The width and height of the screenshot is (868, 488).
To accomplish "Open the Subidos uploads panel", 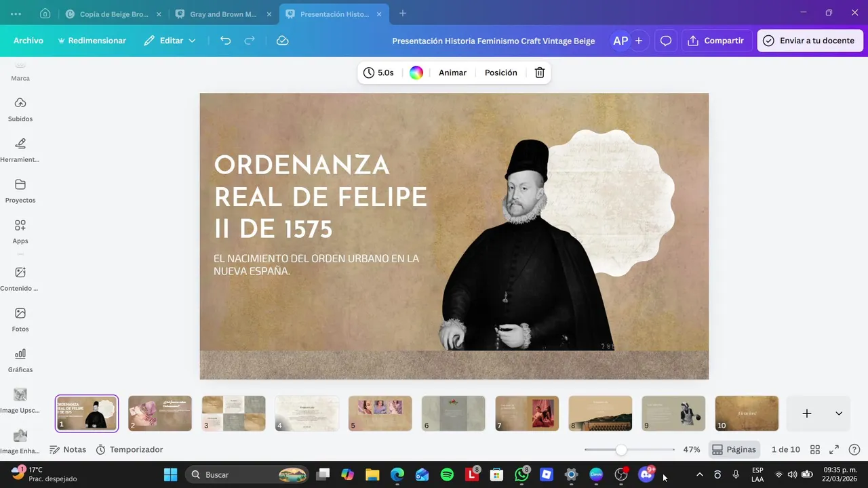I will pos(20,109).
